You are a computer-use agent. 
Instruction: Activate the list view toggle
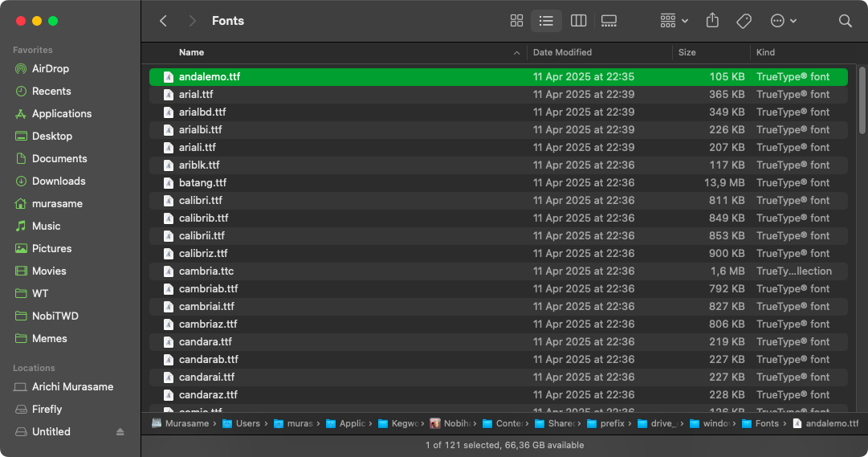click(x=546, y=21)
